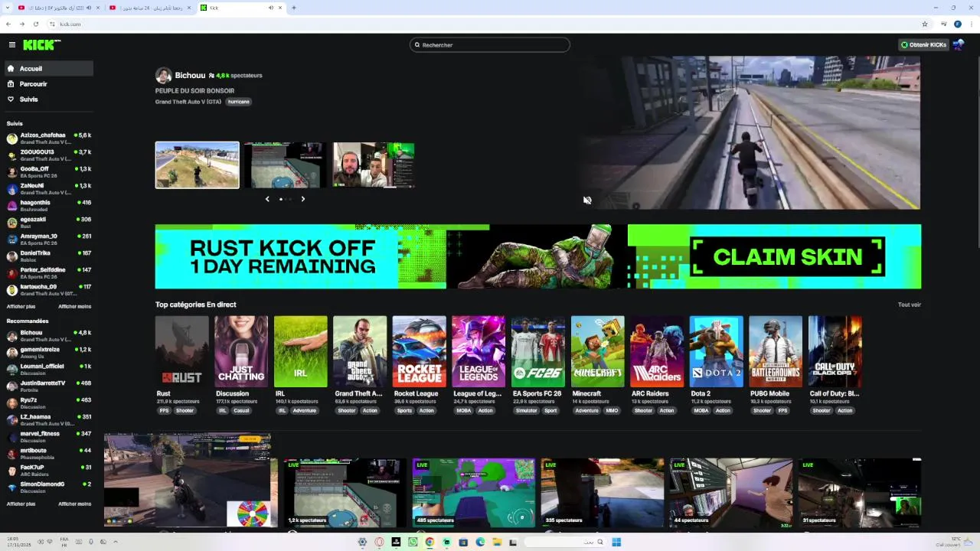Unmute the featured stream via the muted speaker icon

[587, 201]
